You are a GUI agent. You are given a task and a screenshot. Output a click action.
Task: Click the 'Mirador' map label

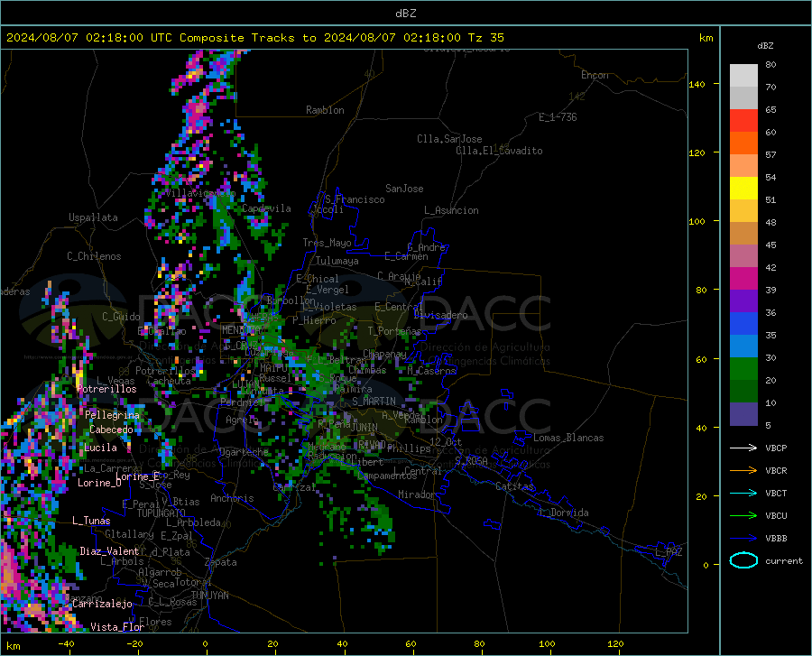(416, 494)
